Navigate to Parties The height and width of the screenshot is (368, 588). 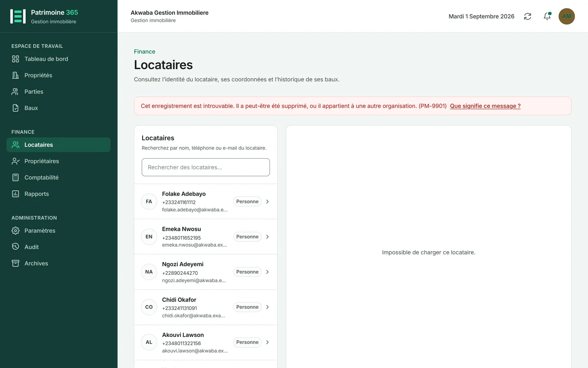point(58,92)
